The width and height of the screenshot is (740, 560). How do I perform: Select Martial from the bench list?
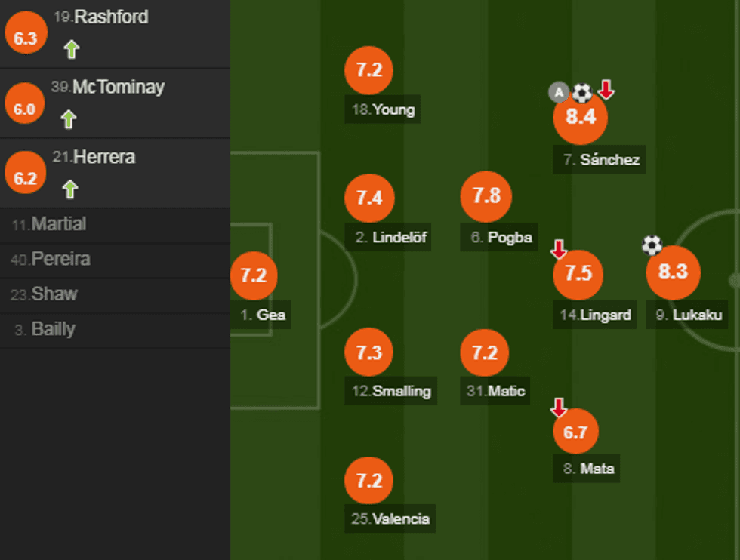pos(59,224)
